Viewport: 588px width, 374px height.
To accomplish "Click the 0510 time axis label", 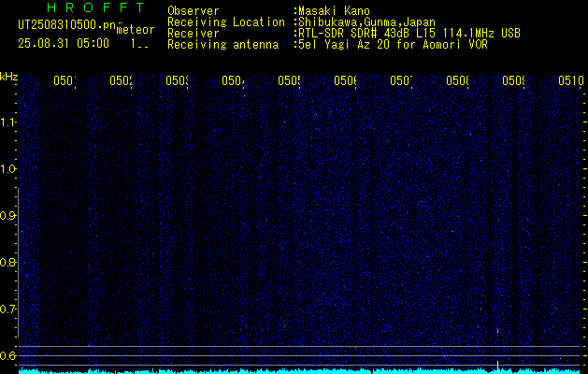I will tap(571, 80).
